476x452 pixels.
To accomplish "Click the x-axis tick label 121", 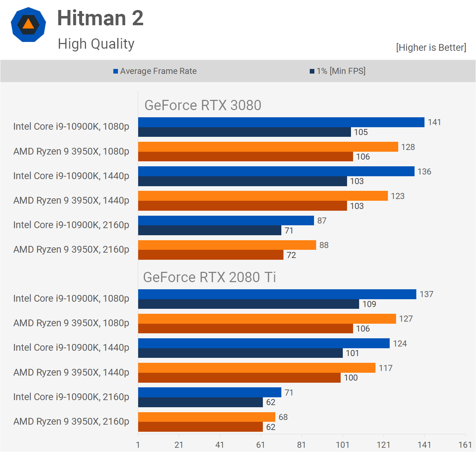I will 384,445.
